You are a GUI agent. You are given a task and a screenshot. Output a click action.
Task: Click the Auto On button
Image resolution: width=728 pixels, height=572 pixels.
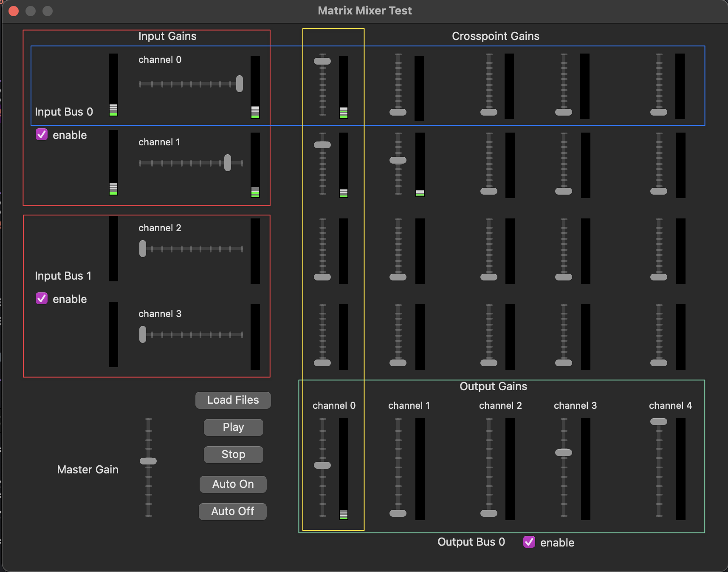[x=233, y=484]
